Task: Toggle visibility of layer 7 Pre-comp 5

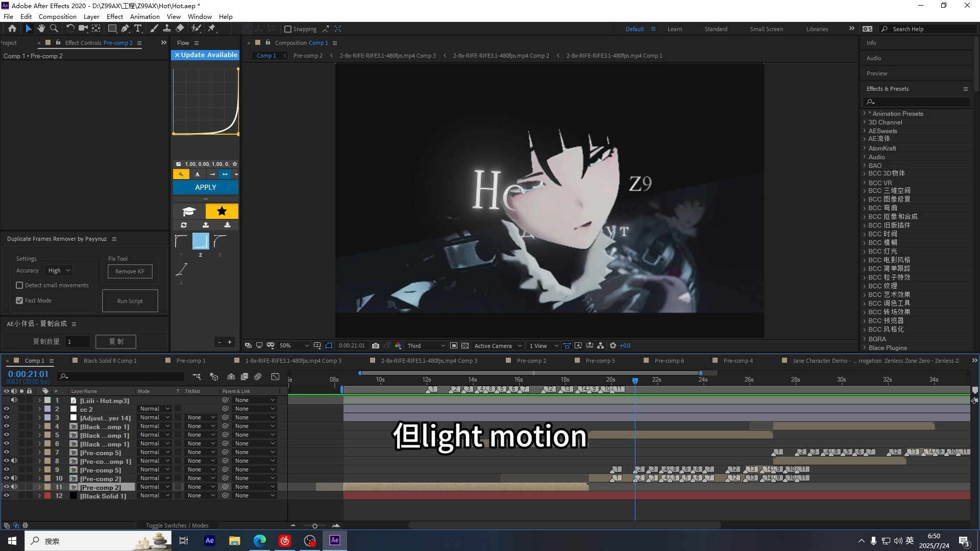Action: pos(6,452)
